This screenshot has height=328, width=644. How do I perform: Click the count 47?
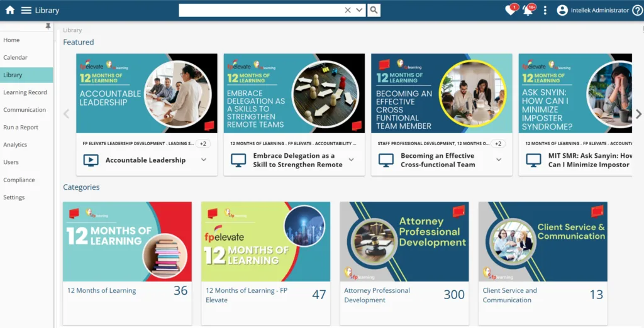(x=319, y=294)
